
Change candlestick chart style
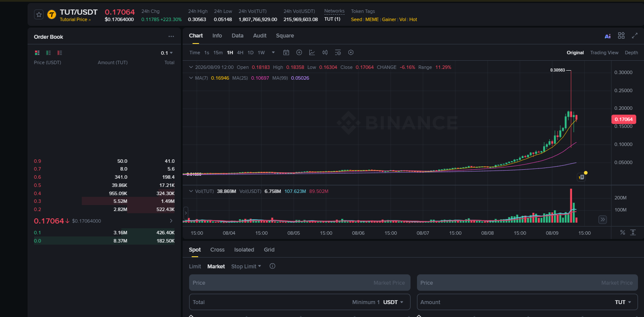(325, 53)
